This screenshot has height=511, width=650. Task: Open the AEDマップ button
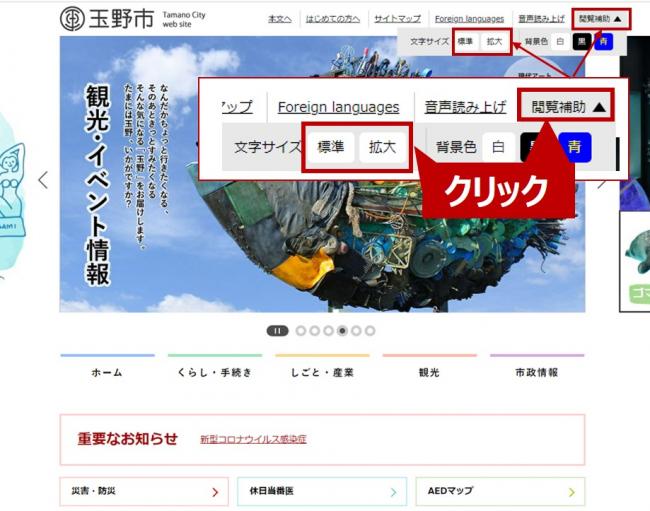coord(500,492)
